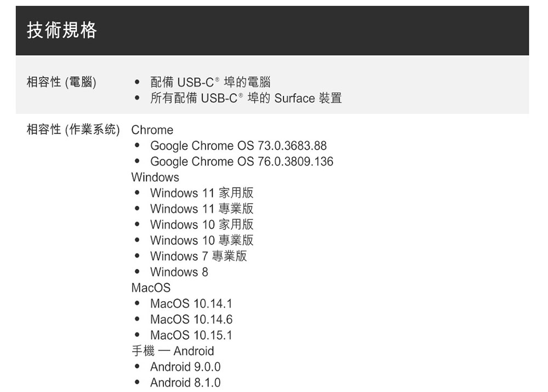Click the Surface 裝置 compatibility list item
This screenshot has width=548, height=392.
[246, 98]
